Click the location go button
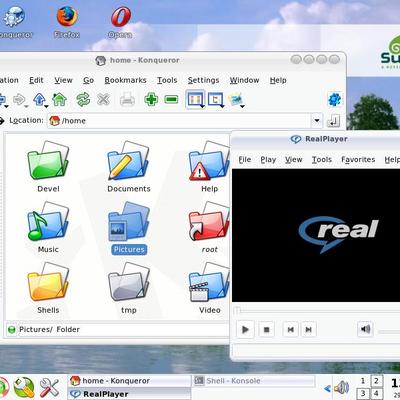This screenshot has height=400, width=400. point(333,120)
